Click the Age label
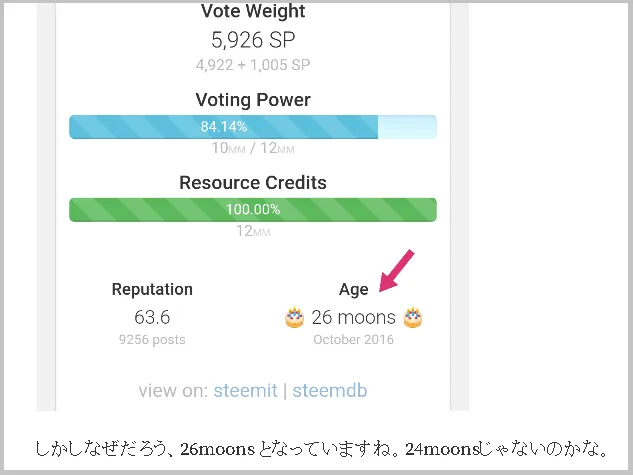633x475 pixels. tap(354, 289)
